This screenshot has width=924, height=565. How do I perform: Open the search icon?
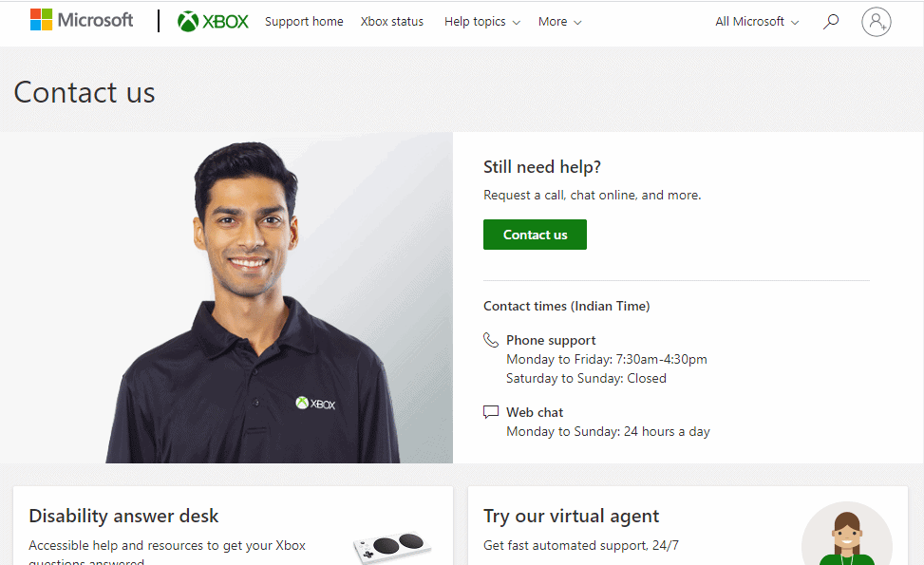pyautogui.click(x=831, y=21)
